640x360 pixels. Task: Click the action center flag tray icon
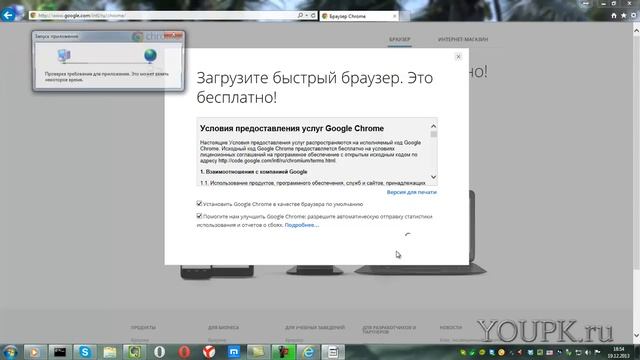[597, 352]
